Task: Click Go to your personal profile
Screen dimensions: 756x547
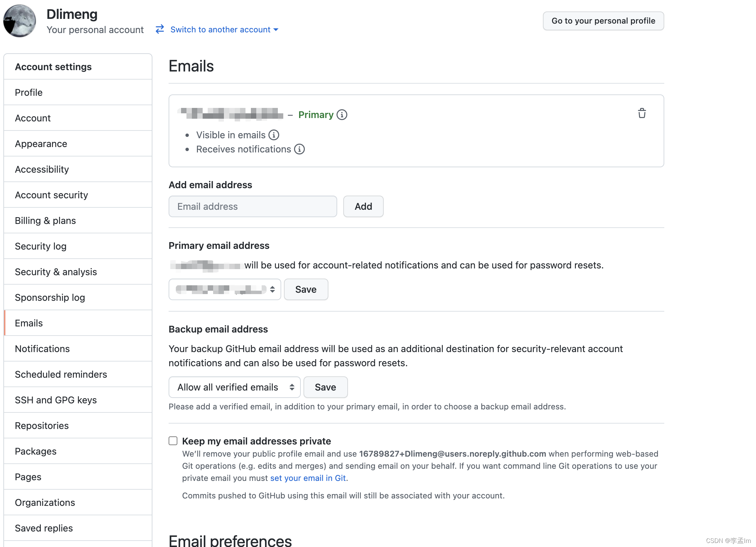Action: (x=603, y=21)
